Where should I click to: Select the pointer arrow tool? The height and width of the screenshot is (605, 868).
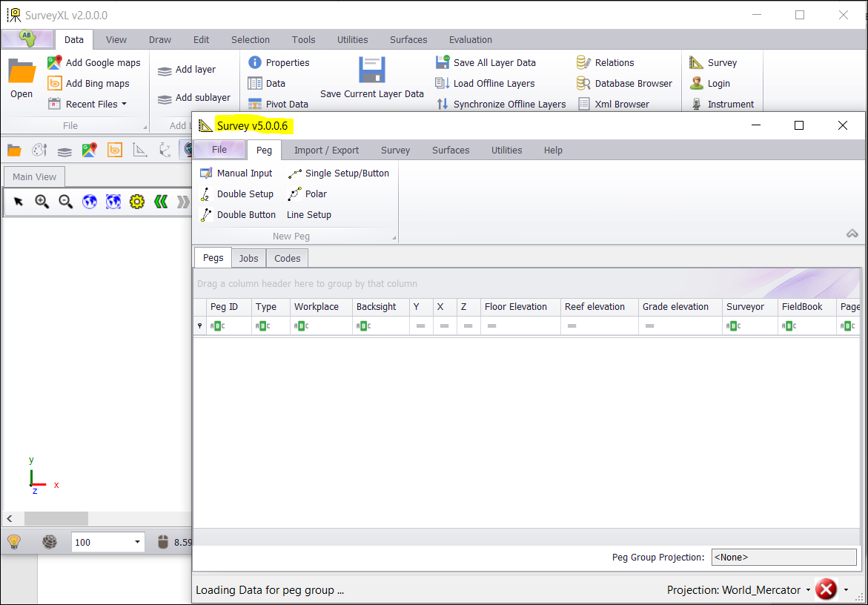(x=19, y=202)
